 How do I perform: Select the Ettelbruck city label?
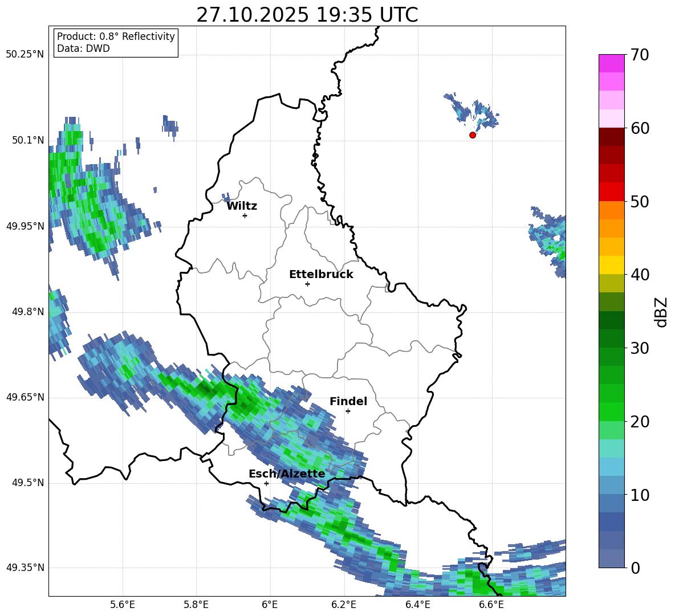pyautogui.click(x=321, y=275)
